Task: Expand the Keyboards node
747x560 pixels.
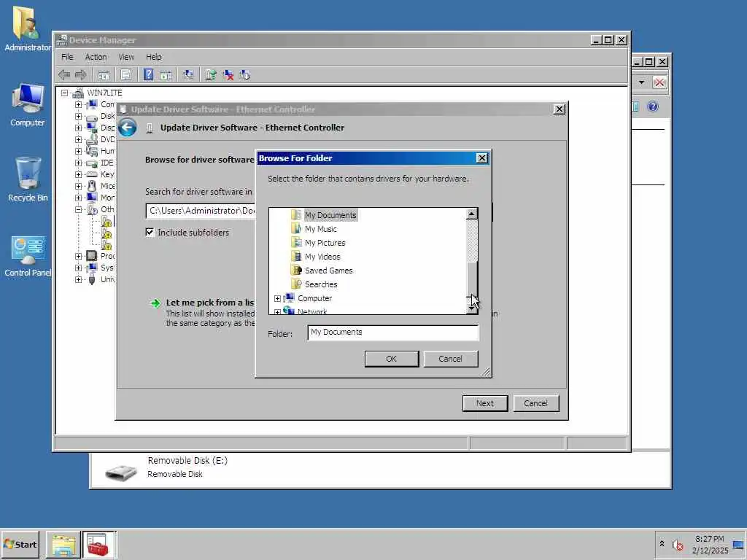Action: pos(78,174)
